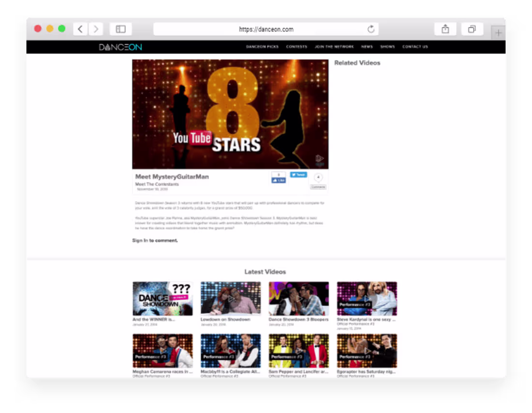Image resolution: width=532 pixels, height=413 pixels.
Task: Open the Dance Showdown winner thumbnail
Action: coord(163,299)
